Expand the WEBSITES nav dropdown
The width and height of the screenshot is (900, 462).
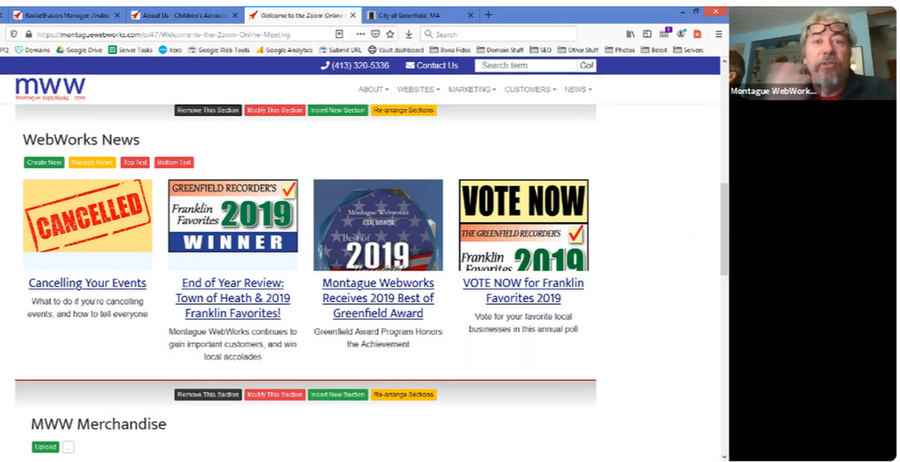pyautogui.click(x=418, y=90)
